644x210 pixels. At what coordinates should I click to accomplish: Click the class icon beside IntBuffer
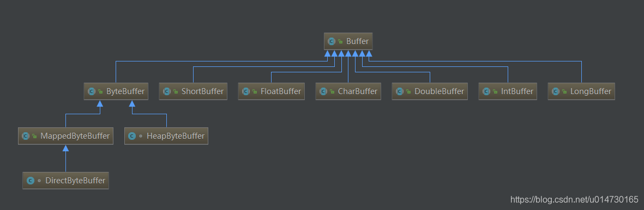click(x=486, y=91)
